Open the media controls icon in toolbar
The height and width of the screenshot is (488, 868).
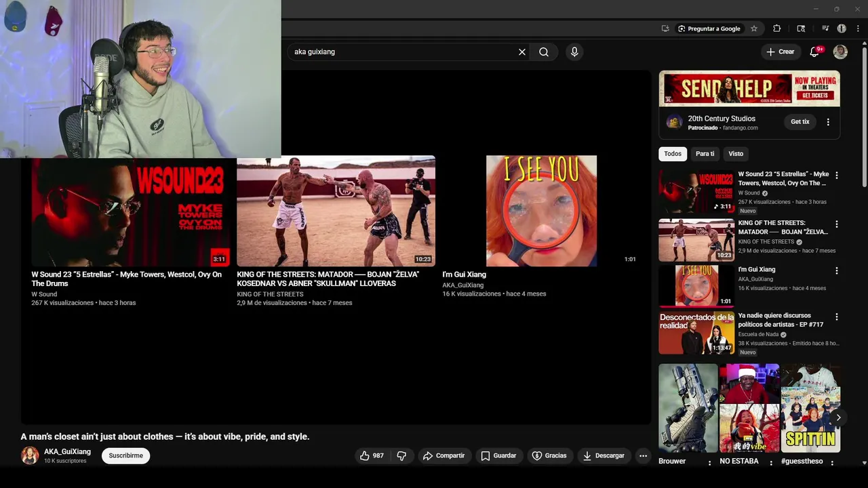pyautogui.click(x=825, y=28)
